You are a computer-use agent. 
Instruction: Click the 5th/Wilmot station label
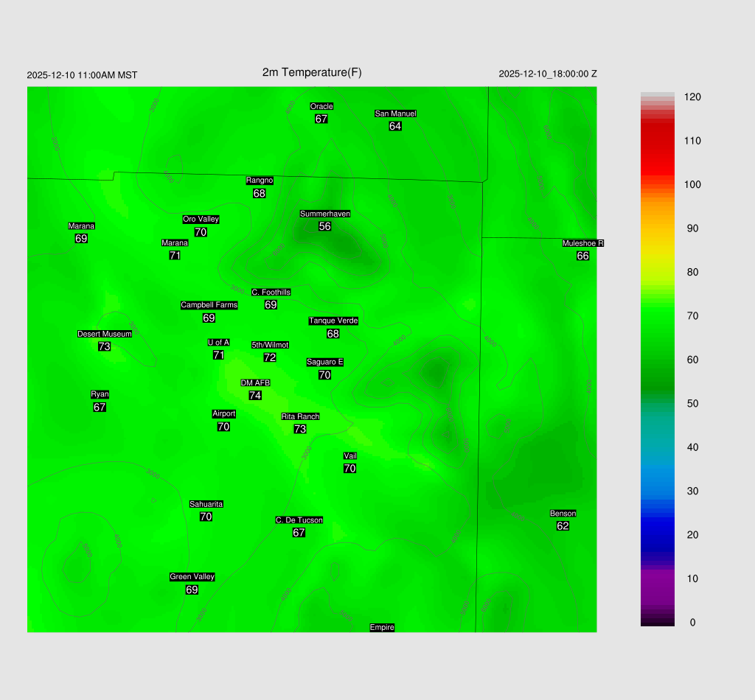(270, 345)
